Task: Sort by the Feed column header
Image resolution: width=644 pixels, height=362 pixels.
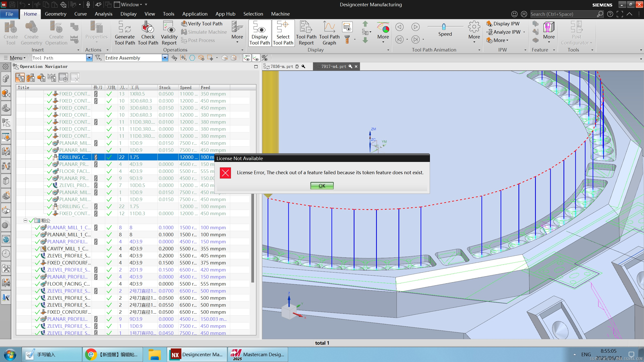Action: pyautogui.click(x=215, y=87)
